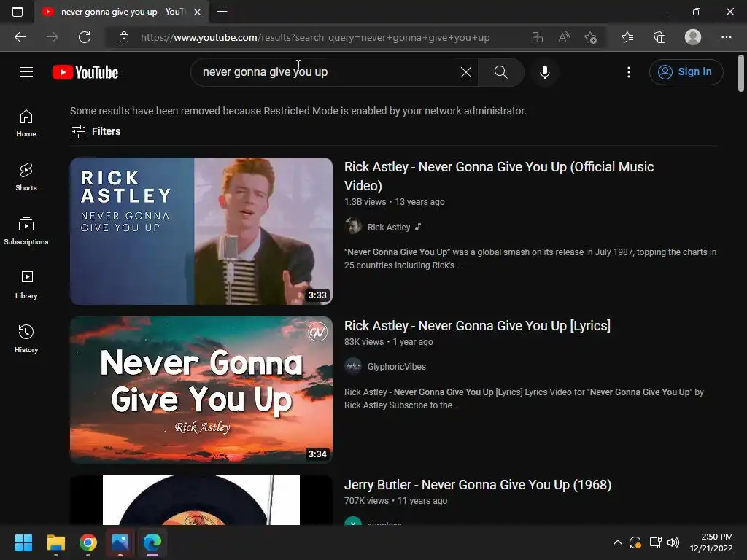Open Rick Astley Official Music Video title
The image size is (747, 560).
point(499,176)
